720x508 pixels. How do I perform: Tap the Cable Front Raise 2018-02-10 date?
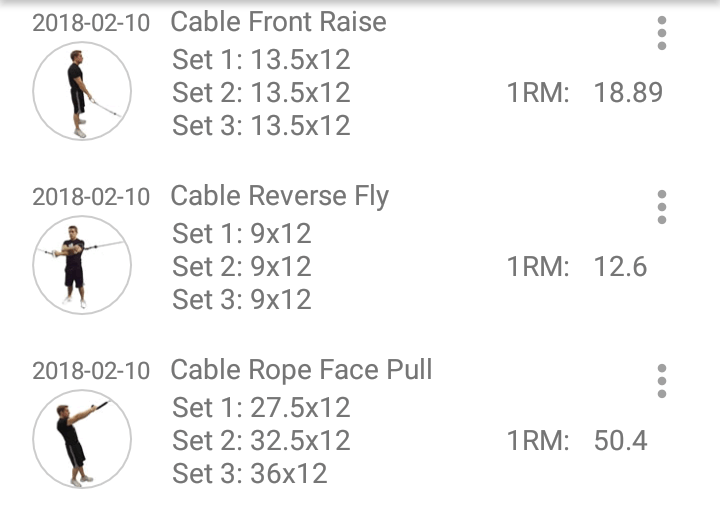[x=91, y=24]
